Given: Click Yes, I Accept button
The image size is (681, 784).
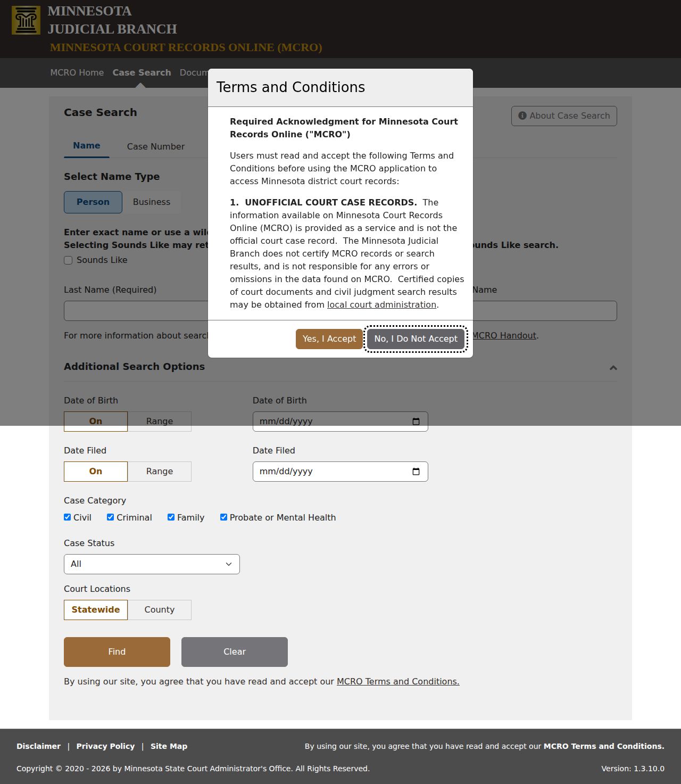Looking at the screenshot, I should click(x=329, y=339).
